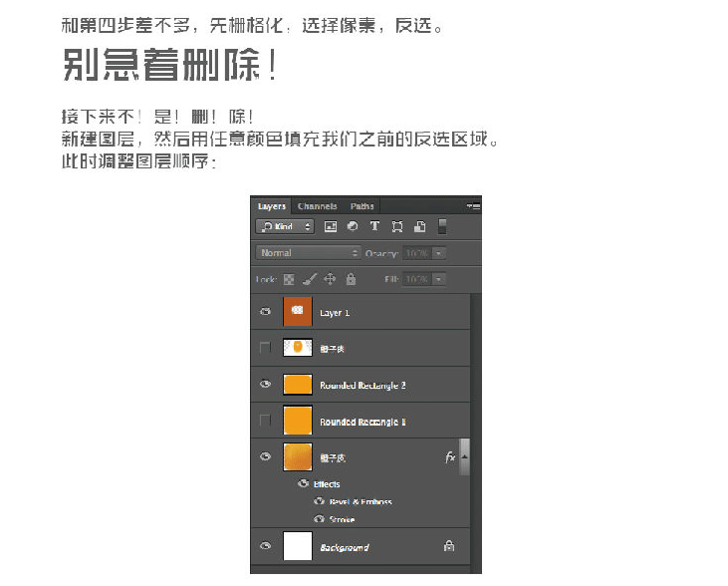Hide the Background layer
The width and height of the screenshot is (728, 586).
(x=266, y=545)
